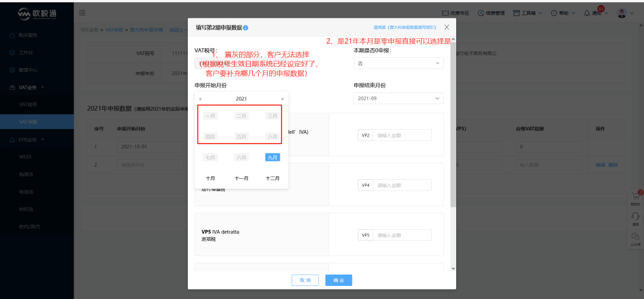Open the 公众号 WeChat widget
The width and height of the screenshot is (644, 299).
click(x=635, y=239)
